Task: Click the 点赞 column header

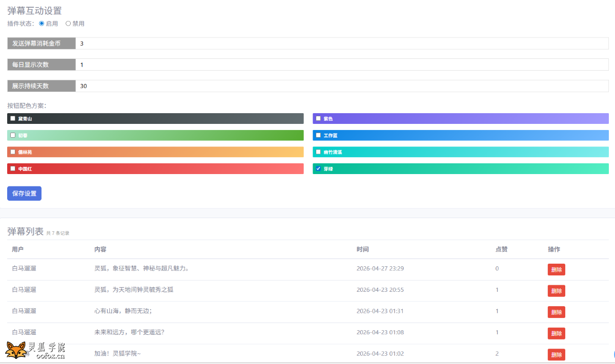Action: coord(501,249)
